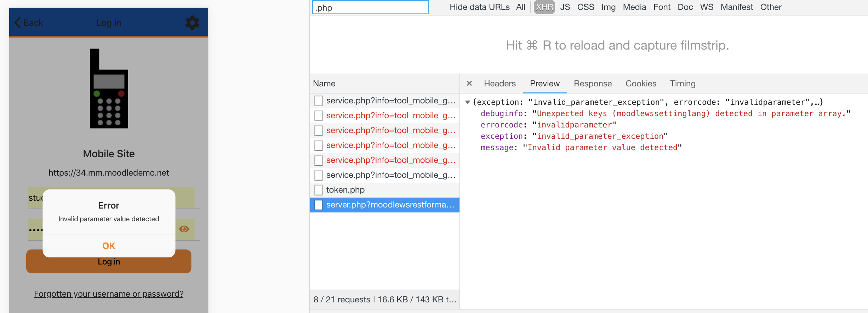Open Forgotten your username or password link
868x313 pixels.
point(109,294)
